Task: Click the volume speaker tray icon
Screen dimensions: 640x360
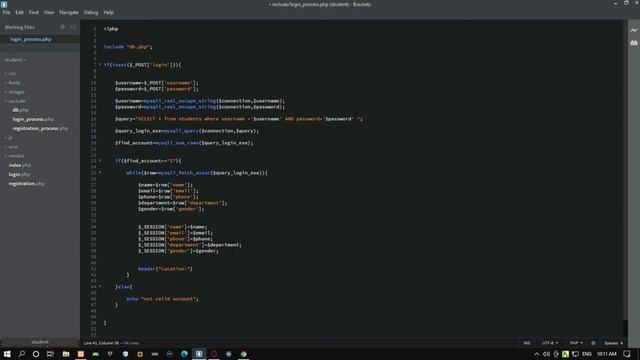Action: (546, 354)
